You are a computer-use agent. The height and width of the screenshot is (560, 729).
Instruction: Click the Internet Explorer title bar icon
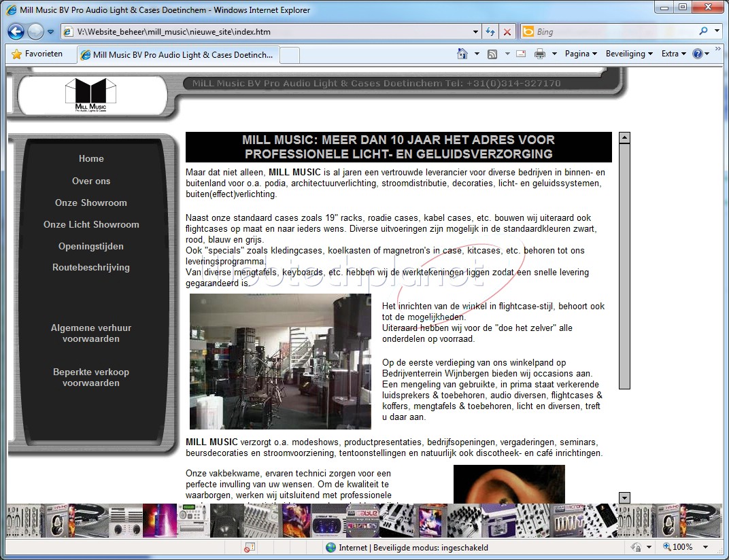pos(11,10)
